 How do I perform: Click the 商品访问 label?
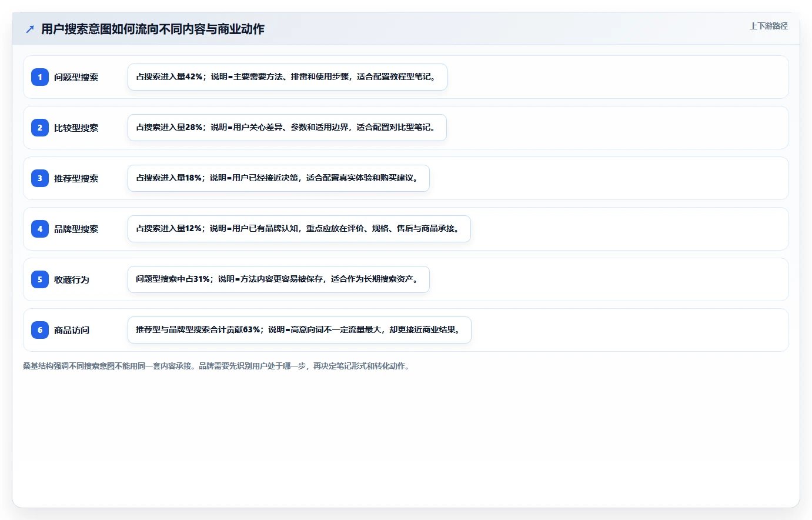(72, 330)
